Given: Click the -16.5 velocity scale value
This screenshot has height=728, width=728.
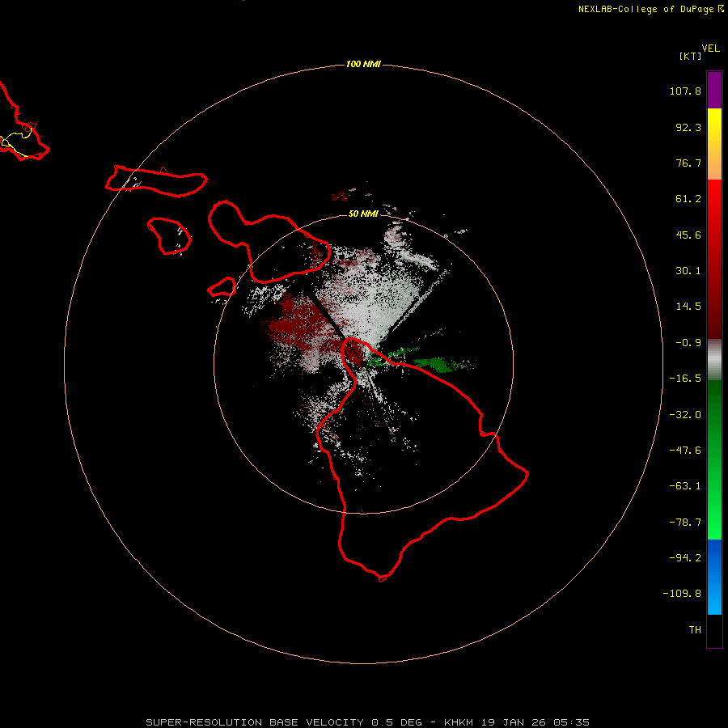Looking at the screenshot, I should click(x=685, y=379).
